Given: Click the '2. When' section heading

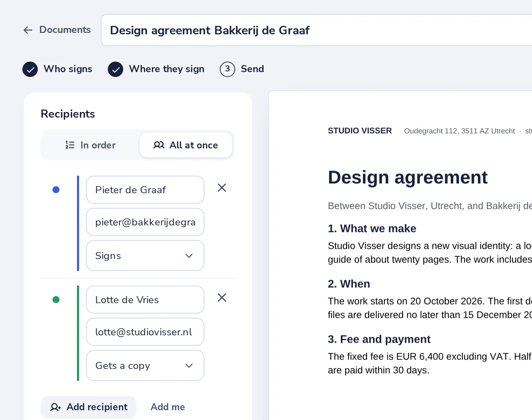Looking at the screenshot, I should tap(349, 284).
